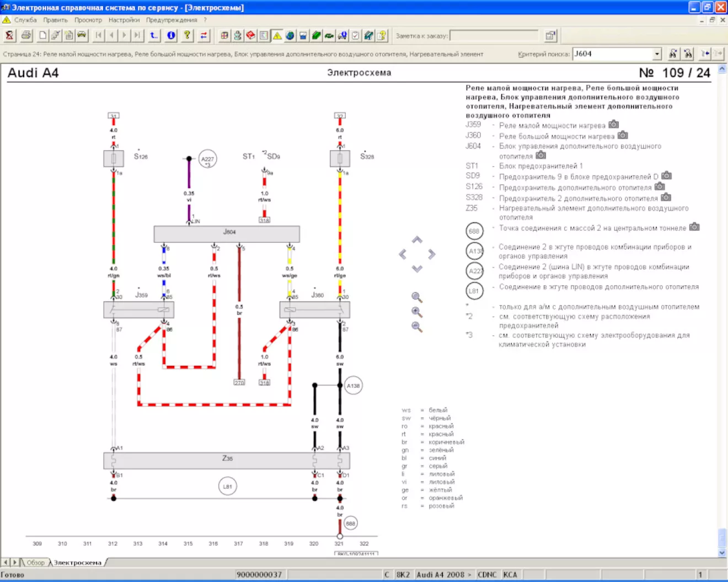Zoom in with plus magnifier icon
The image size is (728, 582).
pos(417,312)
